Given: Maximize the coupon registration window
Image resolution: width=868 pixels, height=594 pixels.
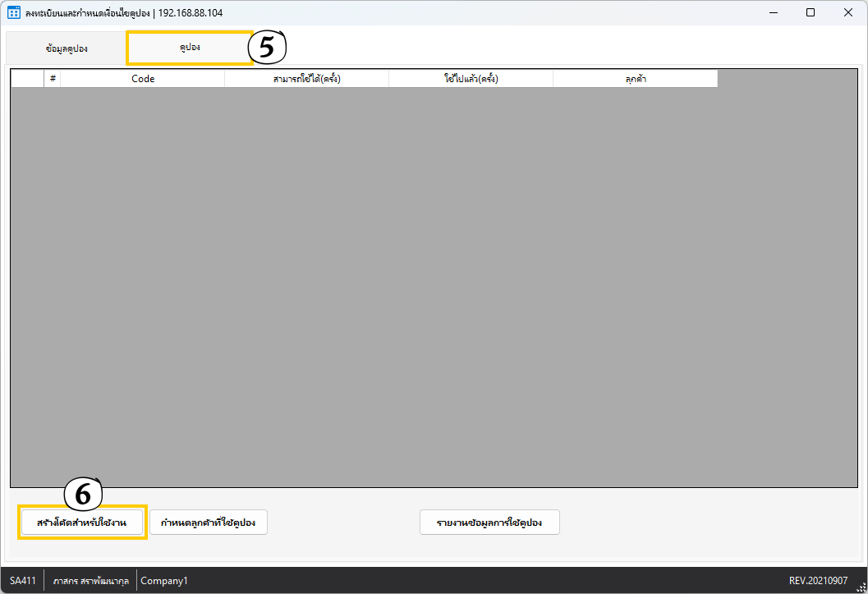Looking at the screenshot, I should coord(811,12).
